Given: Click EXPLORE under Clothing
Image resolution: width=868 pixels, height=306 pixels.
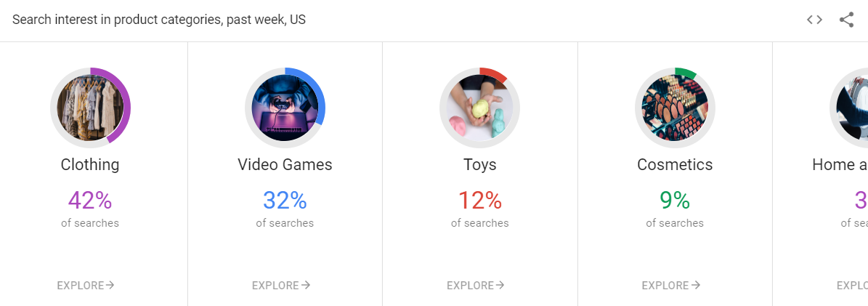Looking at the screenshot, I should pyautogui.click(x=86, y=286).
